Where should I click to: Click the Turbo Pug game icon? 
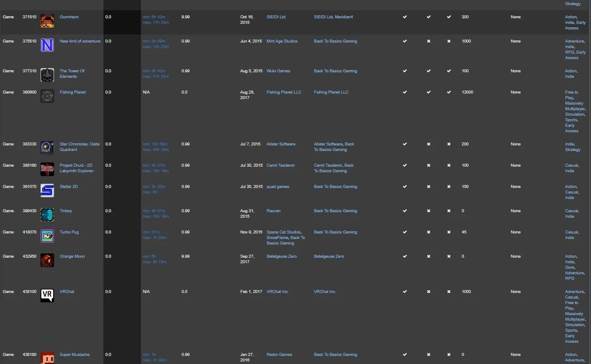[47, 236]
